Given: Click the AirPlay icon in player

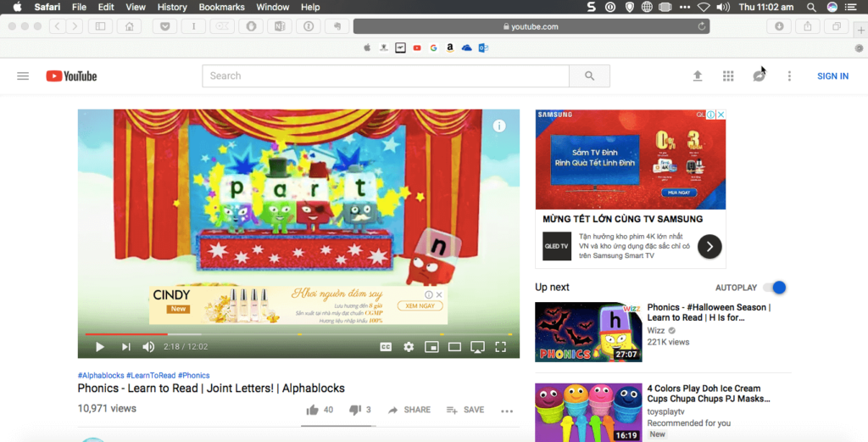Looking at the screenshot, I should pos(477,347).
